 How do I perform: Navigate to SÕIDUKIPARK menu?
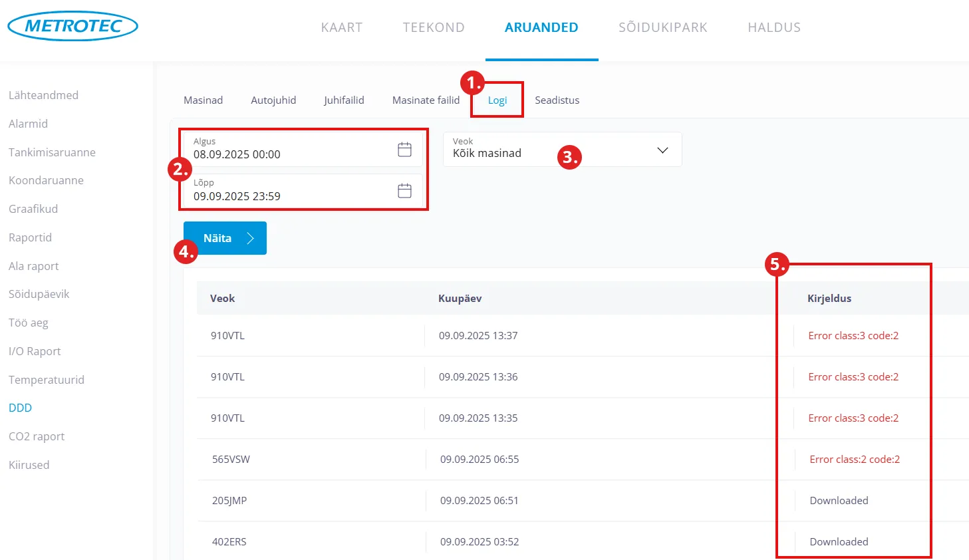click(x=662, y=27)
